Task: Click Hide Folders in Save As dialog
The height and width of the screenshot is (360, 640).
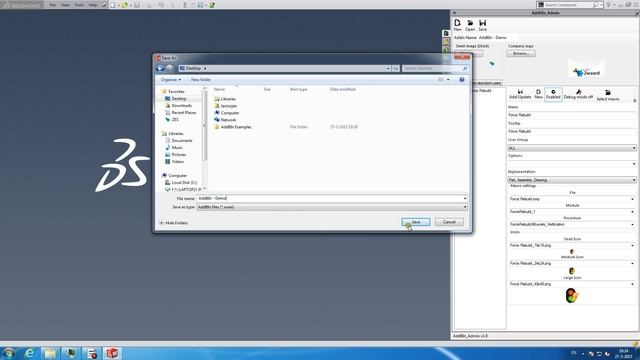Action: (x=174, y=223)
